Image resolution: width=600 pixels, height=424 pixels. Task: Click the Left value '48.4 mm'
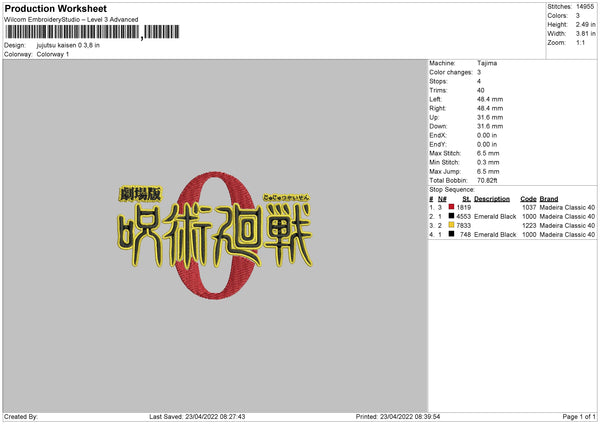490,99
